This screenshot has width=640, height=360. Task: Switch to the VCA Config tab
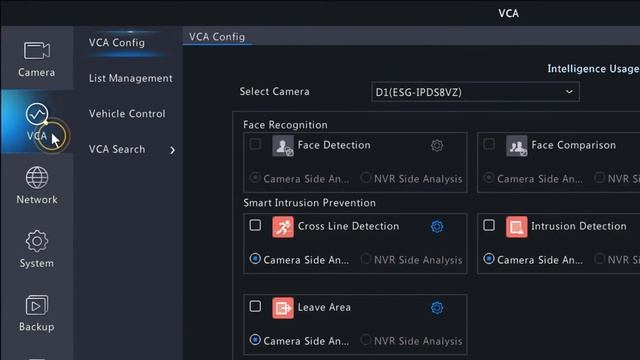[x=217, y=37]
